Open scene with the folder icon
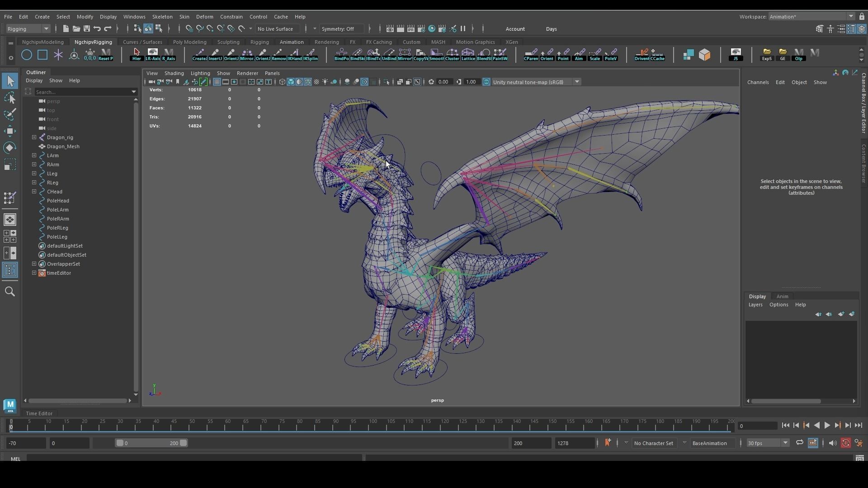Viewport: 868px width, 488px height. (x=76, y=28)
